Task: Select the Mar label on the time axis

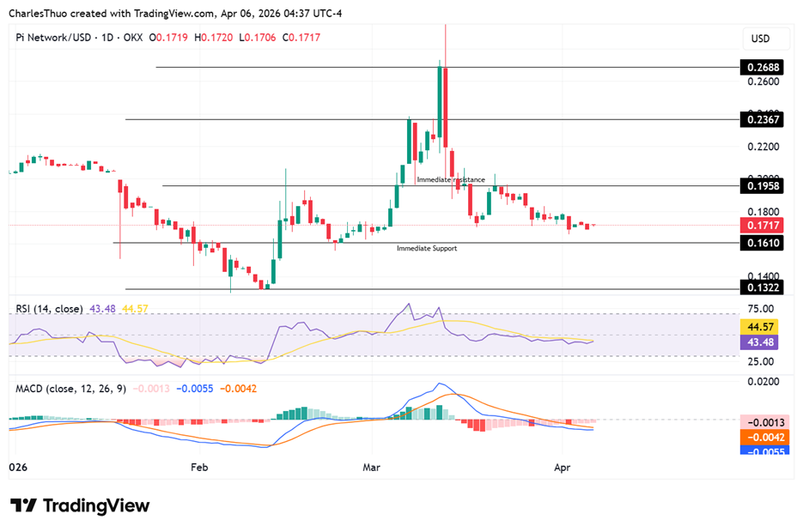Action: click(371, 468)
